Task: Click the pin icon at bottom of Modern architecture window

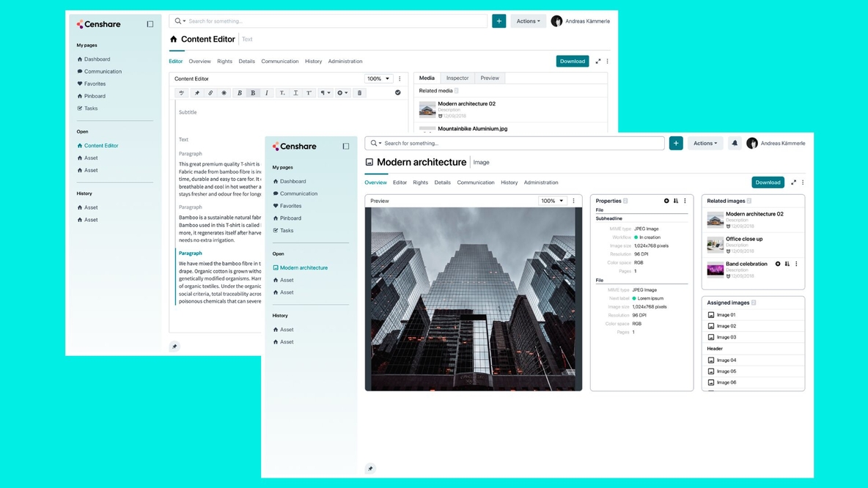Action: (x=370, y=468)
